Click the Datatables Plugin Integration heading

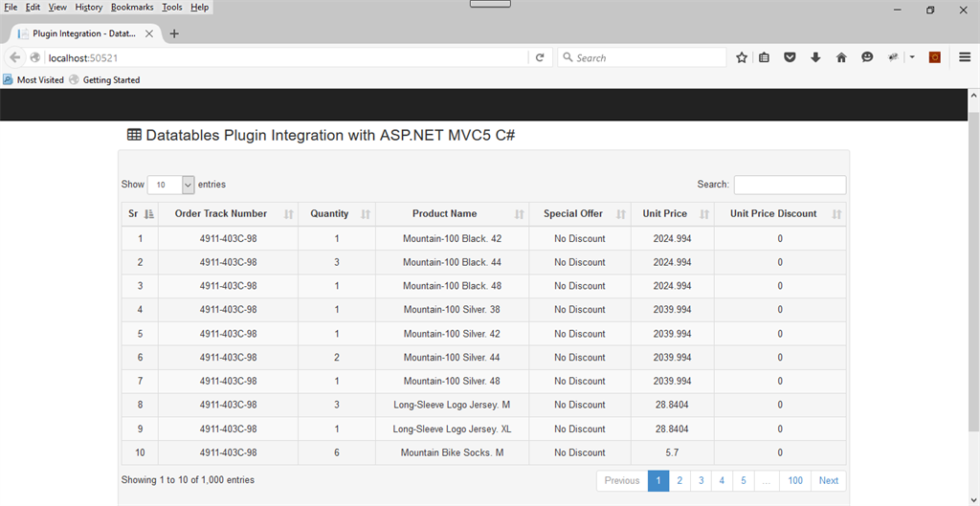point(330,135)
